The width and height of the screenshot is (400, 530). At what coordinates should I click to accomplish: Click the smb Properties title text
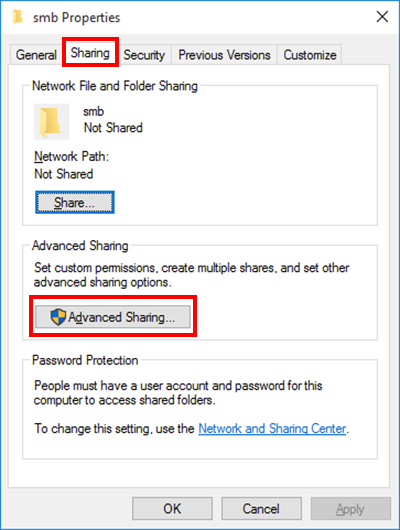[x=77, y=18]
